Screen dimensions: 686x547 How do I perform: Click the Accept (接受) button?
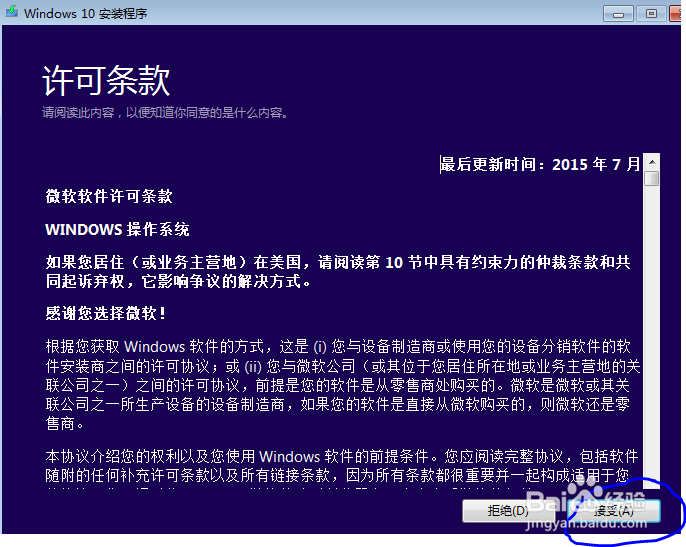point(613,511)
